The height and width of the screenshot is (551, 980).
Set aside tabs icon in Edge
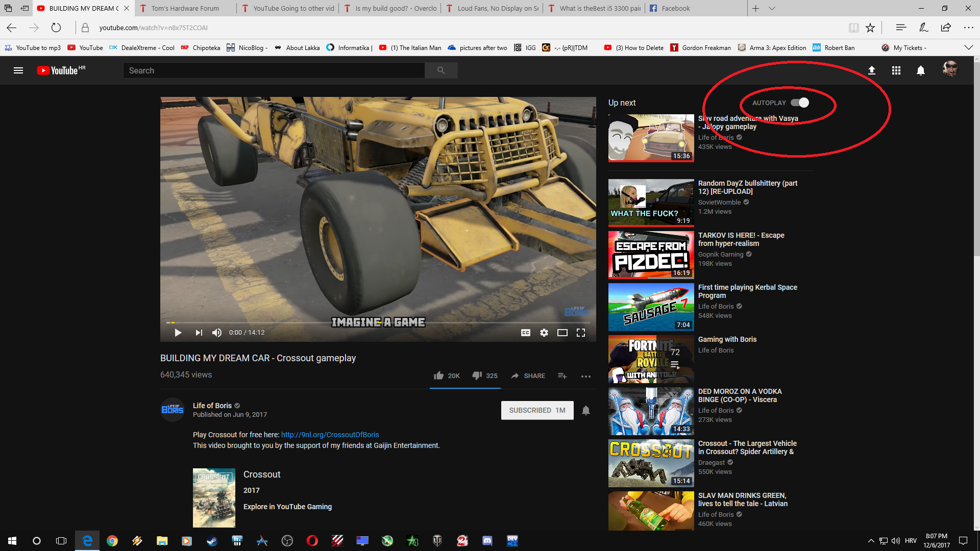point(24,8)
